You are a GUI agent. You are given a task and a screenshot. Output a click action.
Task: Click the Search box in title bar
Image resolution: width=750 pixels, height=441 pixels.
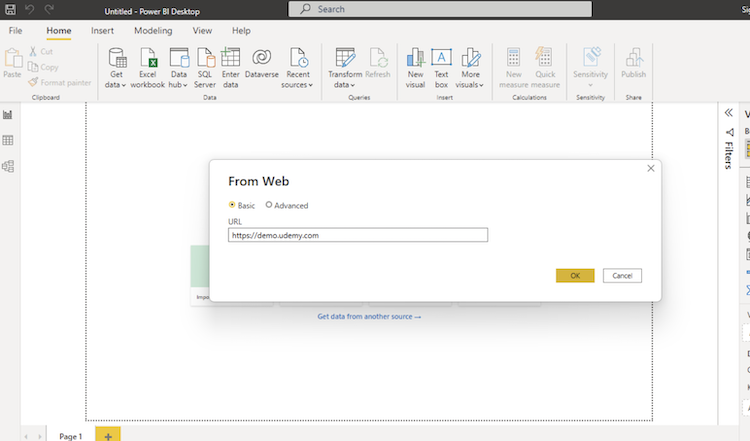click(440, 9)
